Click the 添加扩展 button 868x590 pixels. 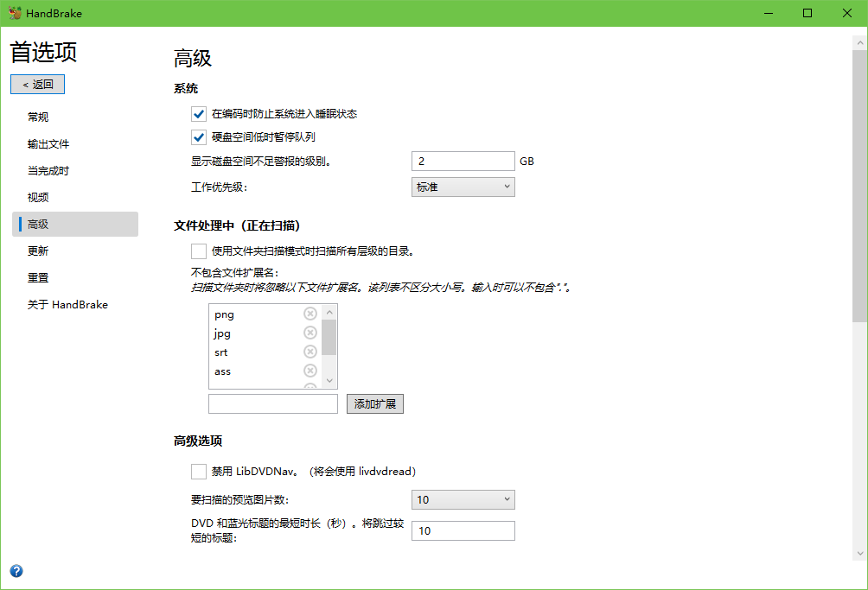(374, 403)
